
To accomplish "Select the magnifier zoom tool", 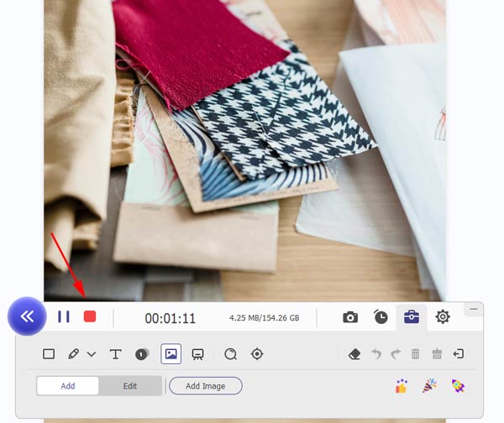I will (x=230, y=354).
